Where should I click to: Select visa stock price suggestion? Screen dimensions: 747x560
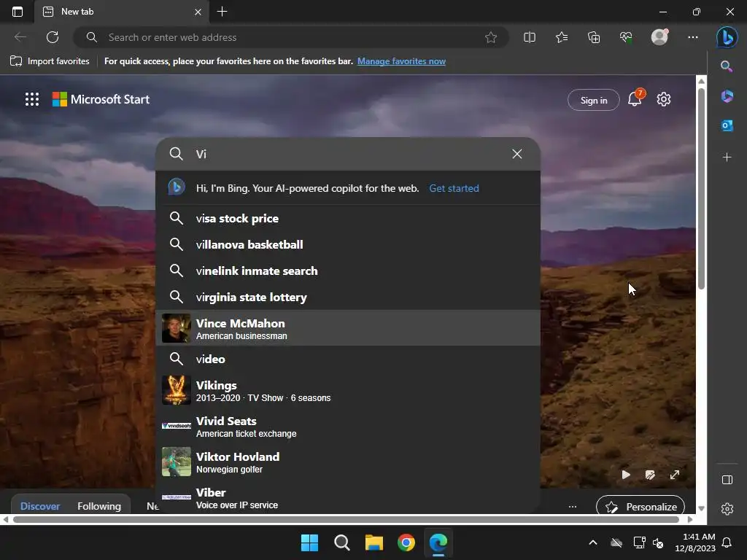point(348,219)
